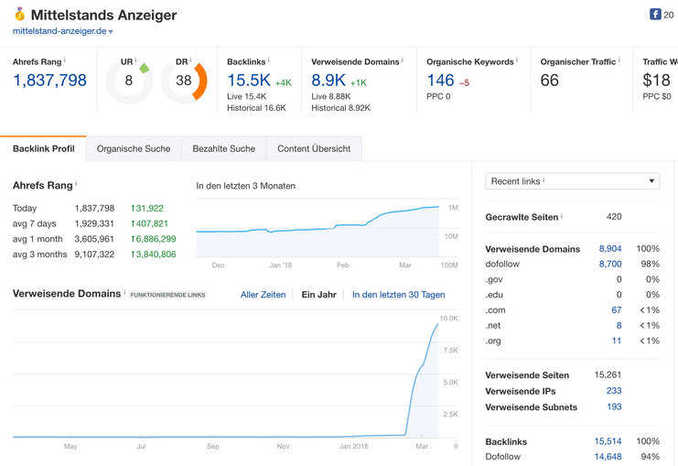Image resolution: width=678 pixels, height=466 pixels.
Task: Click the Ahrefs Rang value 1,837,798
Action: pyautogui.click(x=50, y=80)
